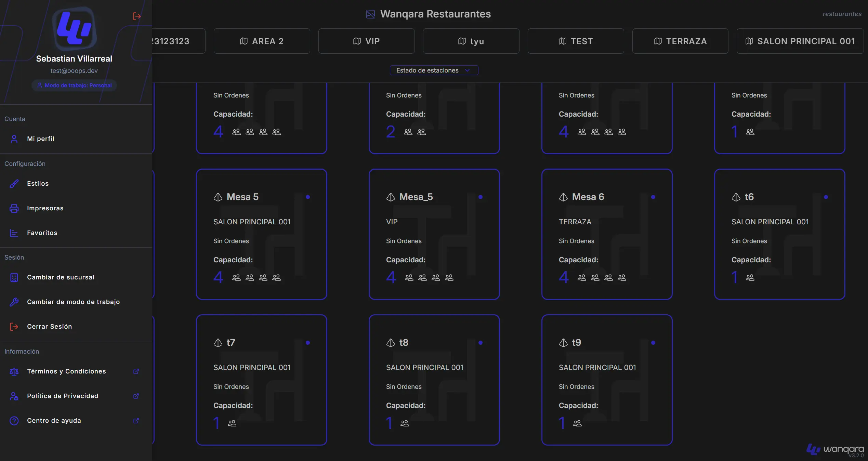868x461 pixels.
Task: Click the t9 table icon
Action: [563, 343]
